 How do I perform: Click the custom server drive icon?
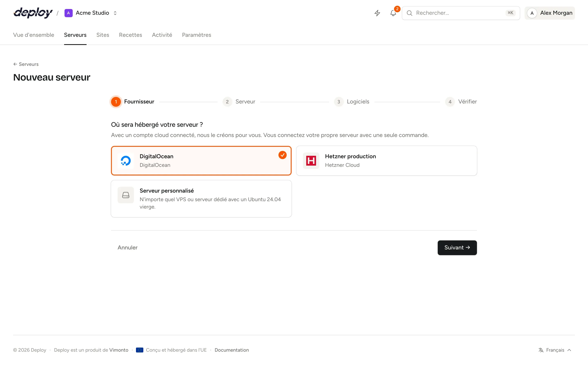coord(126,195)
